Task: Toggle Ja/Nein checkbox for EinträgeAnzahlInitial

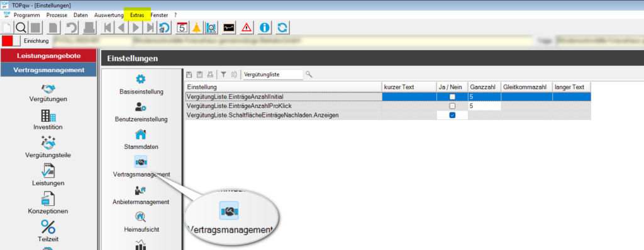Action: (x=452, y=97)
